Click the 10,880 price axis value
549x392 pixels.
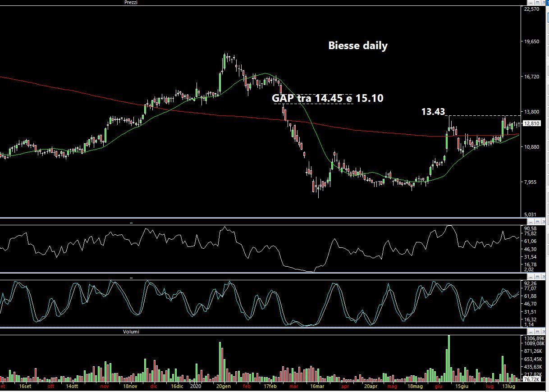532,147
